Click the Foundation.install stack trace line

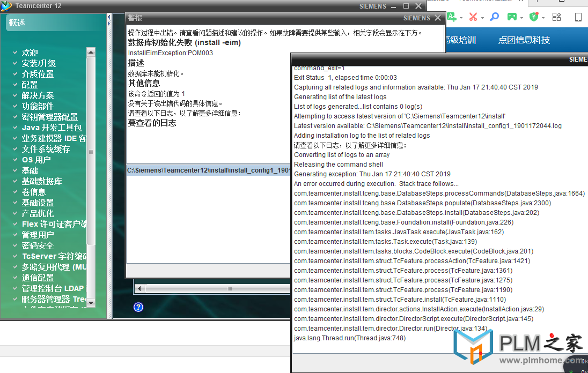click(x=404, y=223)
